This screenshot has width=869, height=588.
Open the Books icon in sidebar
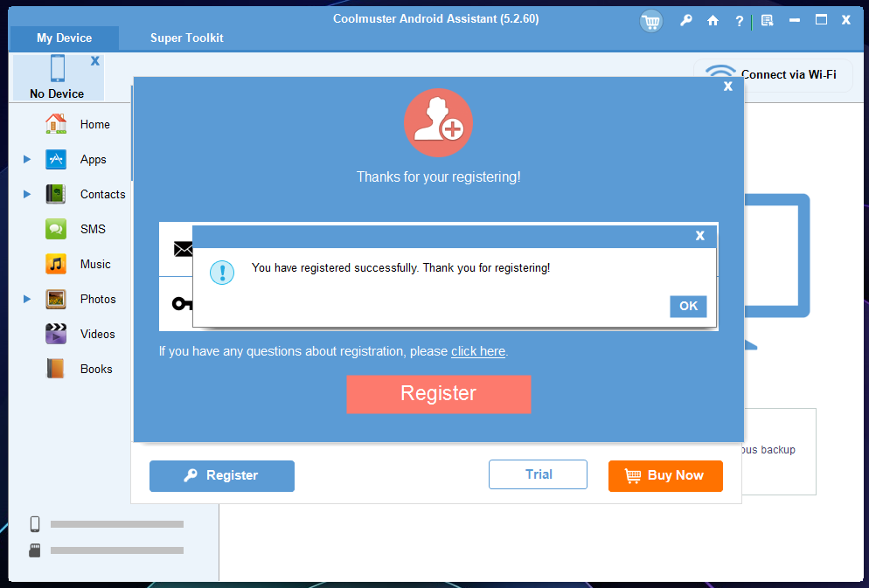pos(56,369)
